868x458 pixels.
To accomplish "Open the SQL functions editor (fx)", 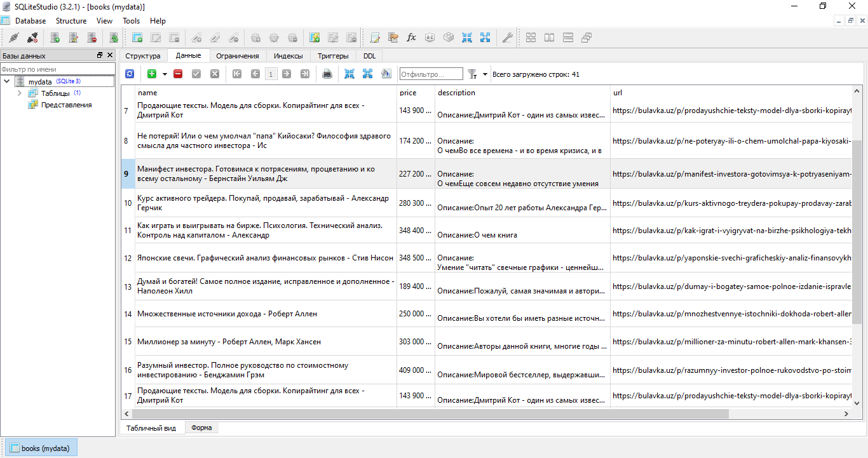I will [412, 37].
